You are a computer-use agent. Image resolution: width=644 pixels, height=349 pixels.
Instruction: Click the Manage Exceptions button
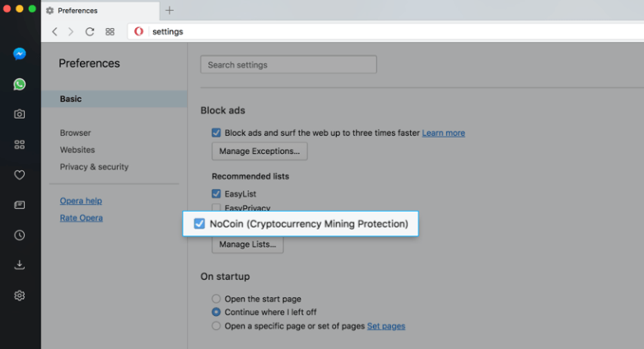click(259, 151)
